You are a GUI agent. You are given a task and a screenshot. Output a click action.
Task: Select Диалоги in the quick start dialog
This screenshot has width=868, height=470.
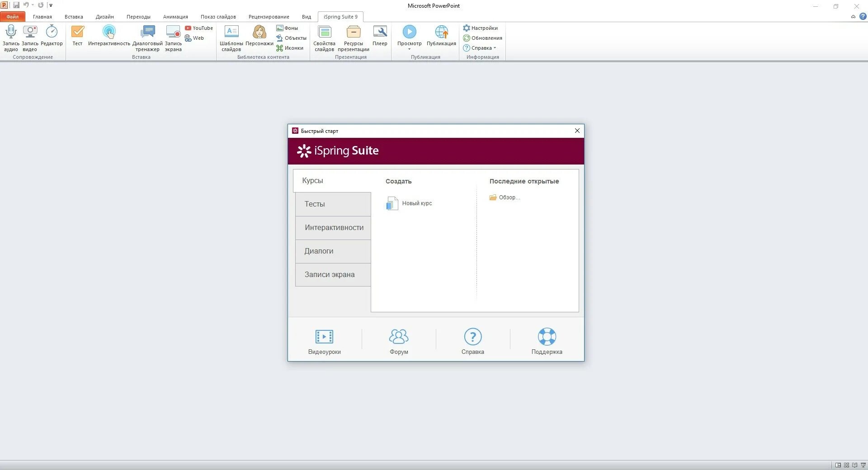pos(333,251)
